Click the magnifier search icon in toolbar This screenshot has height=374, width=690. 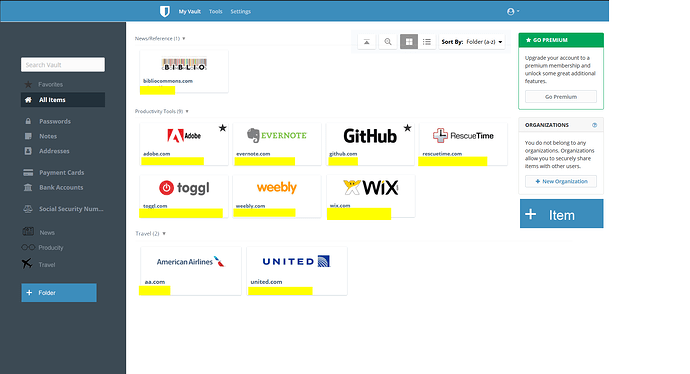(x=388, y=42)
